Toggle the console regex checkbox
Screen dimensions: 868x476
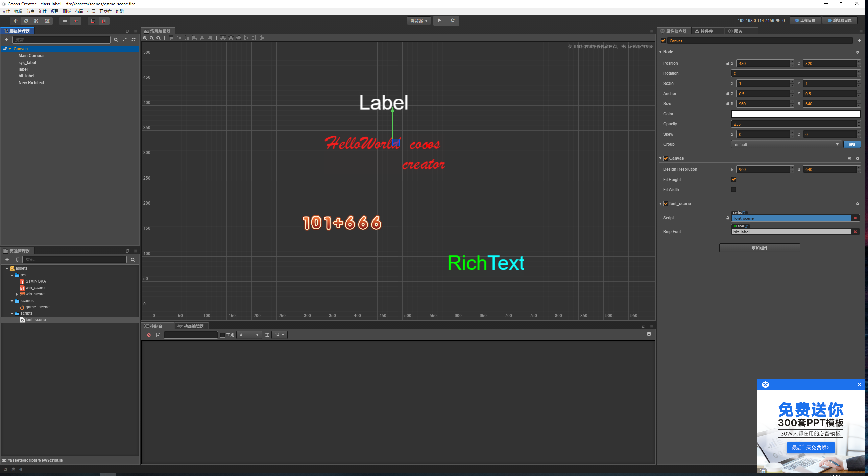click(x=222, y=335)
